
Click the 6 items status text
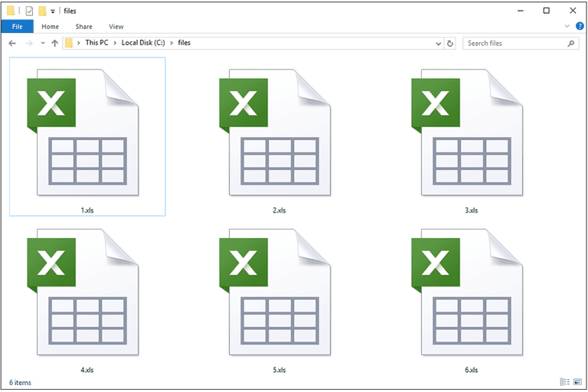[20, 383]
